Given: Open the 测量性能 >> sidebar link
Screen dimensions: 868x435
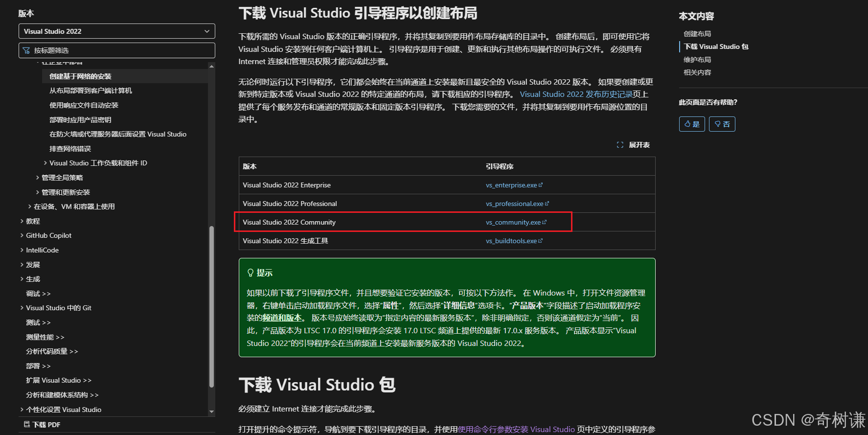Looking at the screenshot, I should click(x=45, y=337).
